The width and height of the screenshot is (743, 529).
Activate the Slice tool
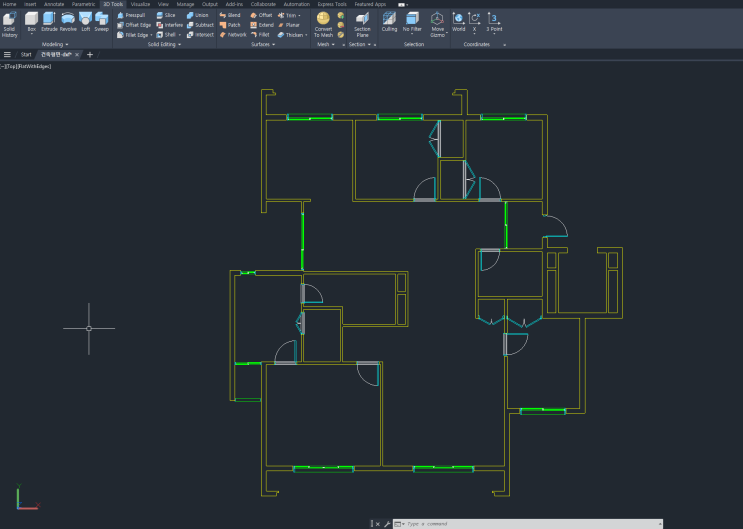tap(166, 15)
